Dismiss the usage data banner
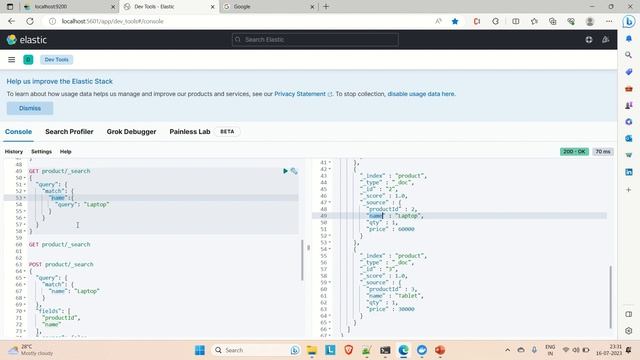Image resolution: width=640 pixels, height=360 pixels. (30, 108)
